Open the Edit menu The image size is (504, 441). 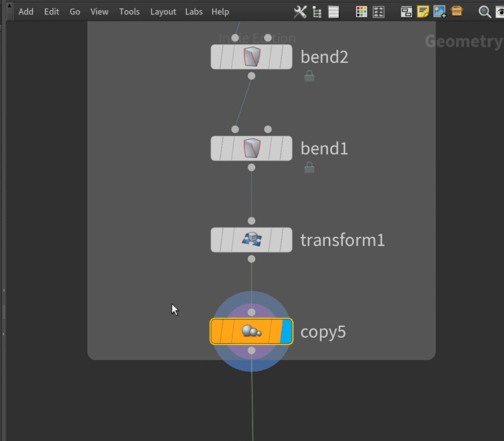pos(52,12)
